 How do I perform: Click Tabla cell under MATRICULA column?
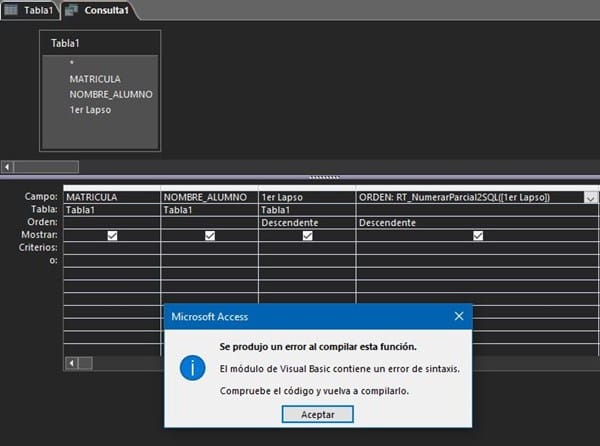[112, 210]
